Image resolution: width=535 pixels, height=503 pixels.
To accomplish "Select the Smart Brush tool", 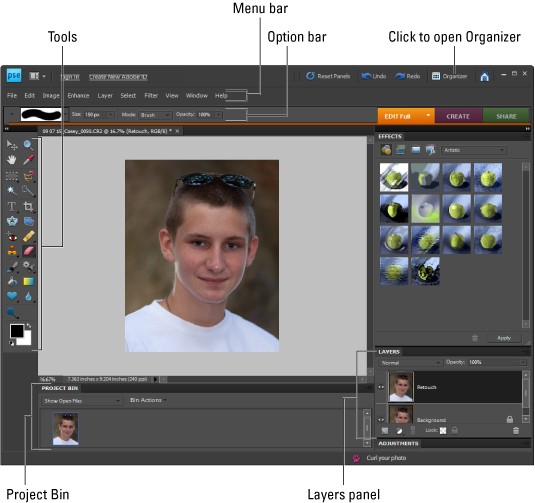I will (28, 266).
